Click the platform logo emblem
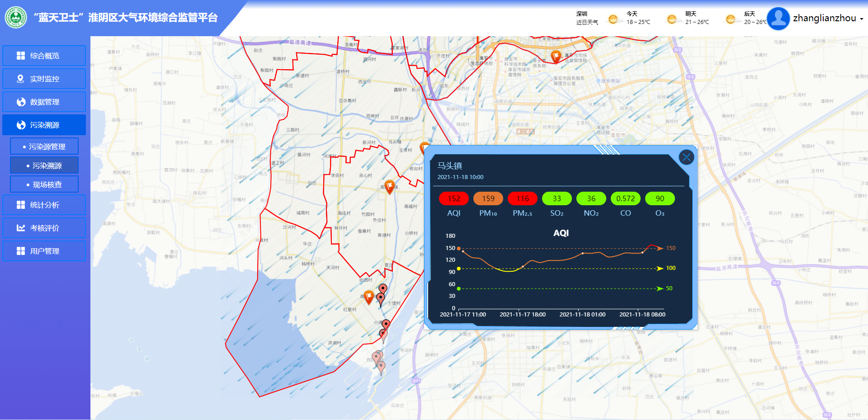This screenshot has width=868, height=420. (16, 18)
